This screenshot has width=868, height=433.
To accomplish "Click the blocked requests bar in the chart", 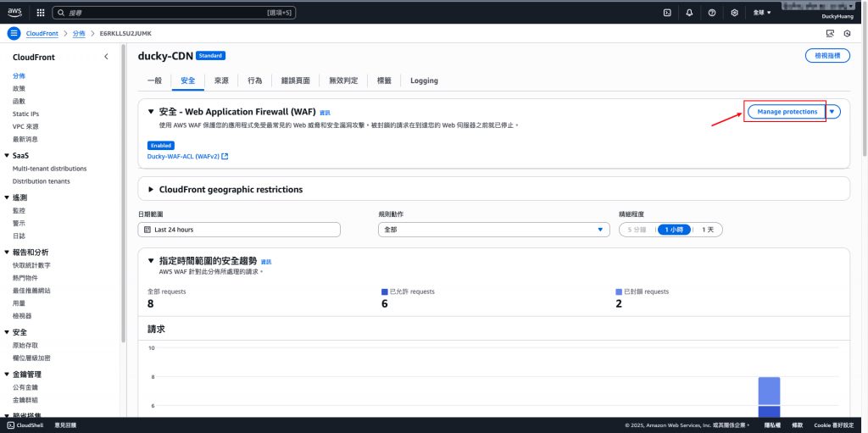I will (x=769, y=391).
